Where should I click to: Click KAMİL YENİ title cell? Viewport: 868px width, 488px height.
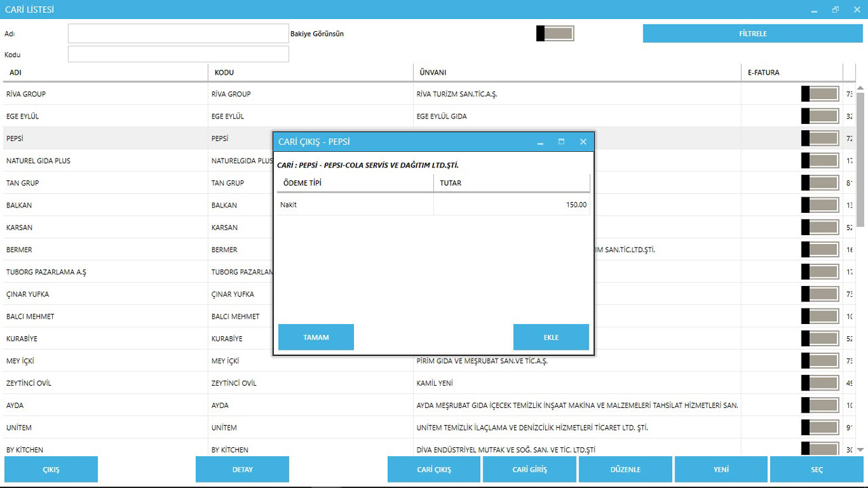coord(577,383)
